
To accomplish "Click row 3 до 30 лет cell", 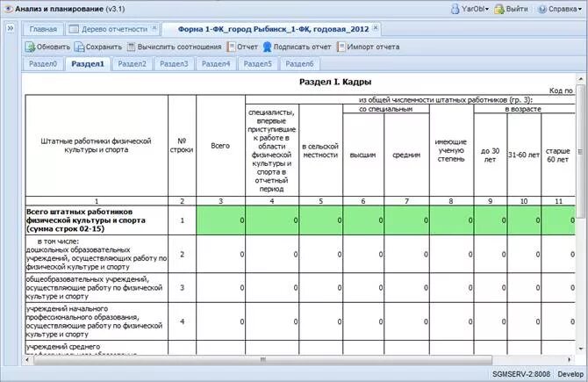I will (x=491, y=288).
